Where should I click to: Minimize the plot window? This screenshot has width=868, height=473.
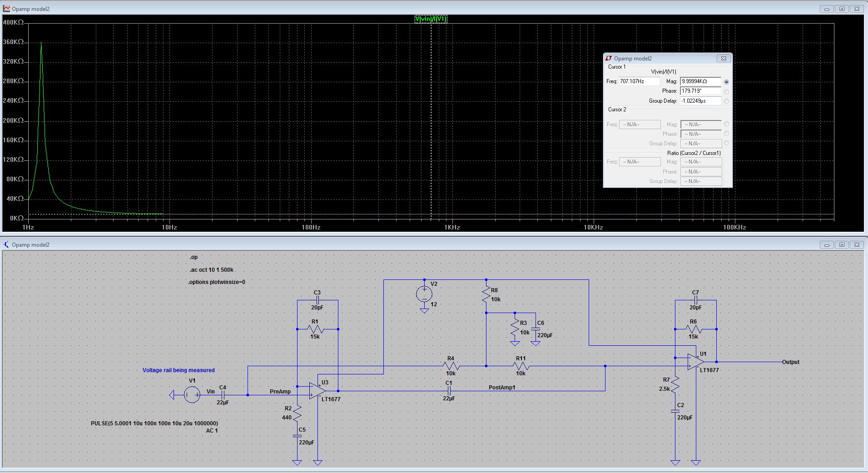pyautogui.click(x=827, y=9)
